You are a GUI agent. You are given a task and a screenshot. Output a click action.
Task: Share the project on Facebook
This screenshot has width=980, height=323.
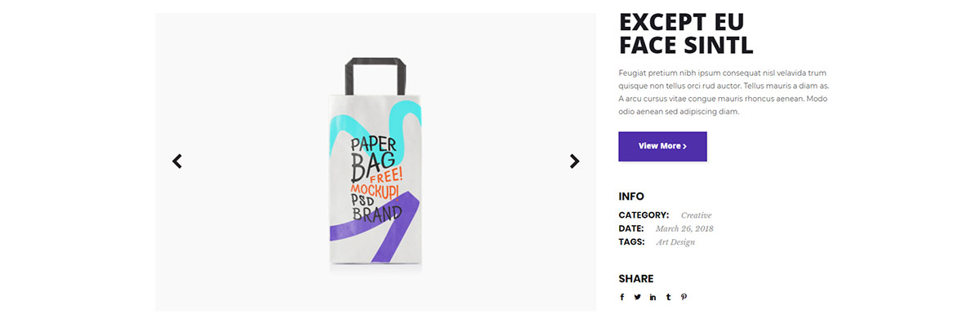point(621,297)
